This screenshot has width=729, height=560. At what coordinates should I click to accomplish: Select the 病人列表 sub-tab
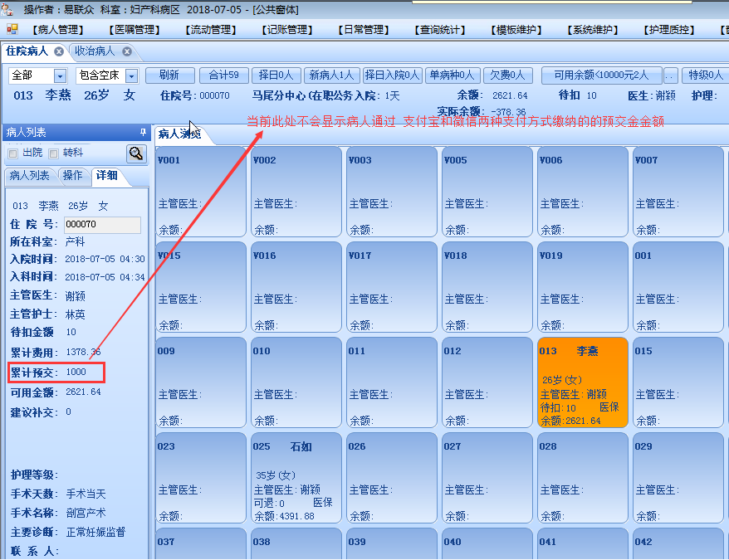(29, 175)
